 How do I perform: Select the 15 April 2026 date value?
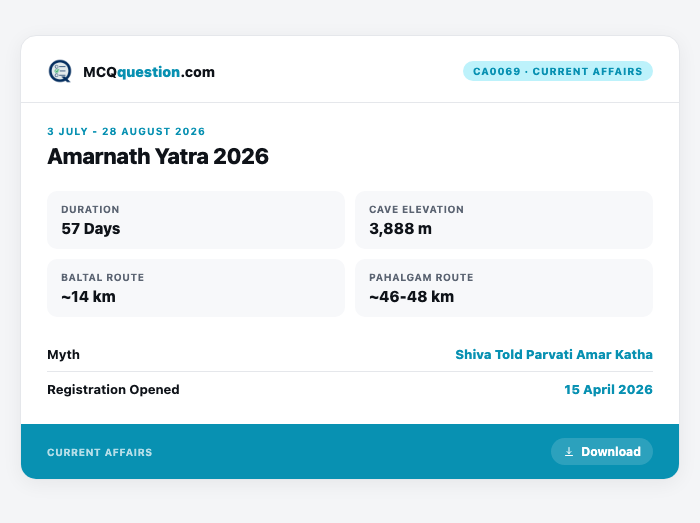(608, 390)
